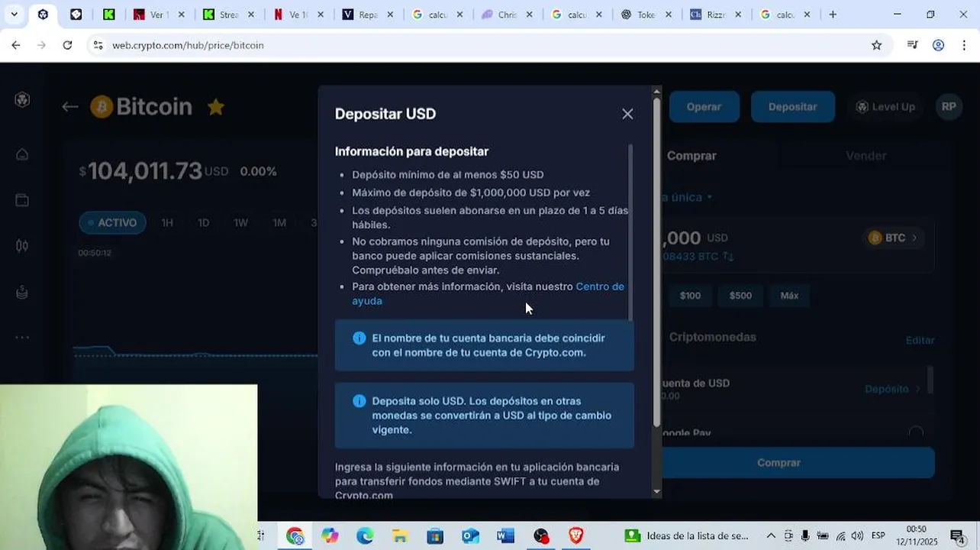Image resolution: width=980 pixels, height=550 pixels.
Task: Select the 1M chart range
Action: [279, 223]
